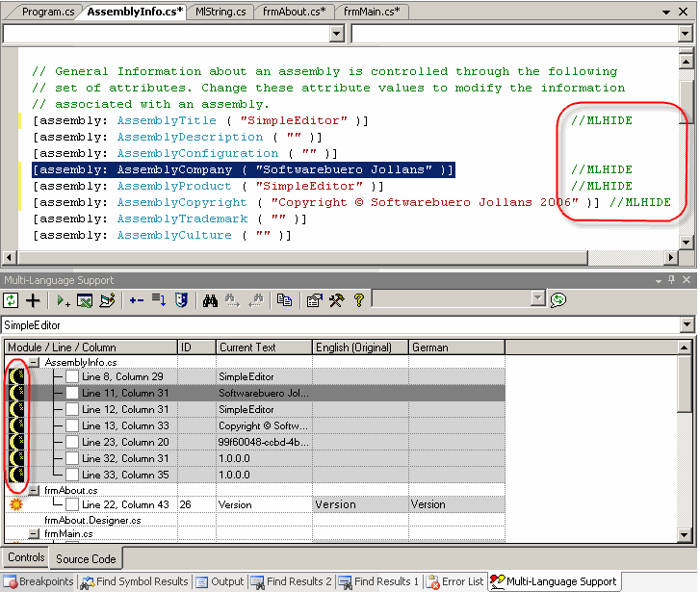Open the hammer and wrench settings icon
Screen dimensions: 700x592
[336, 300]
